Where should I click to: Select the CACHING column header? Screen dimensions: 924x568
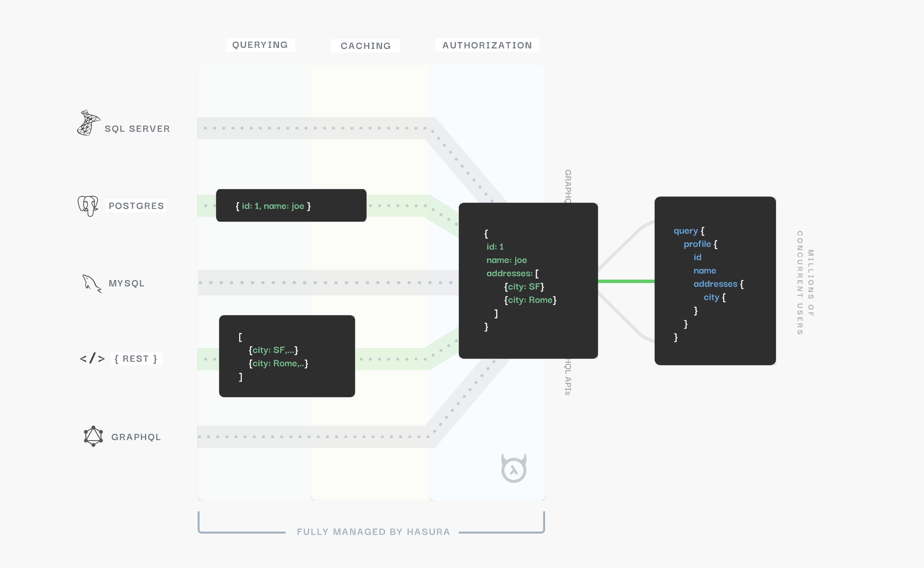365,46
